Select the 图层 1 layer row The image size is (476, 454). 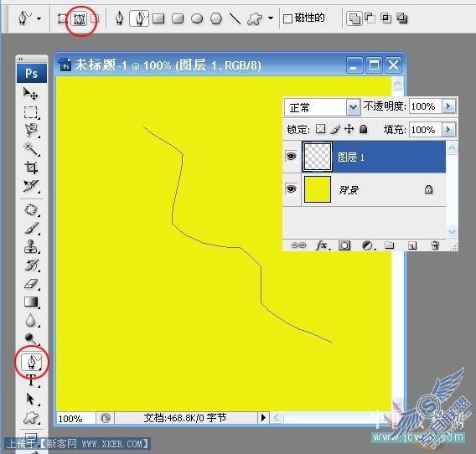click(x=365, y=157)
